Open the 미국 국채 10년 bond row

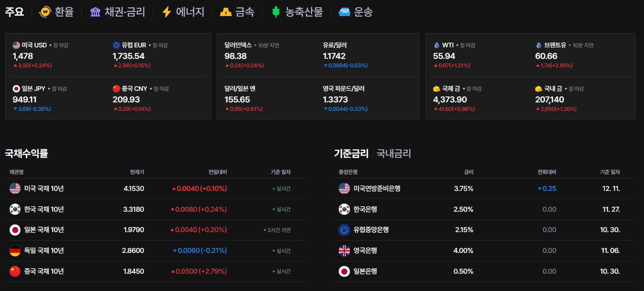(156, 189)
